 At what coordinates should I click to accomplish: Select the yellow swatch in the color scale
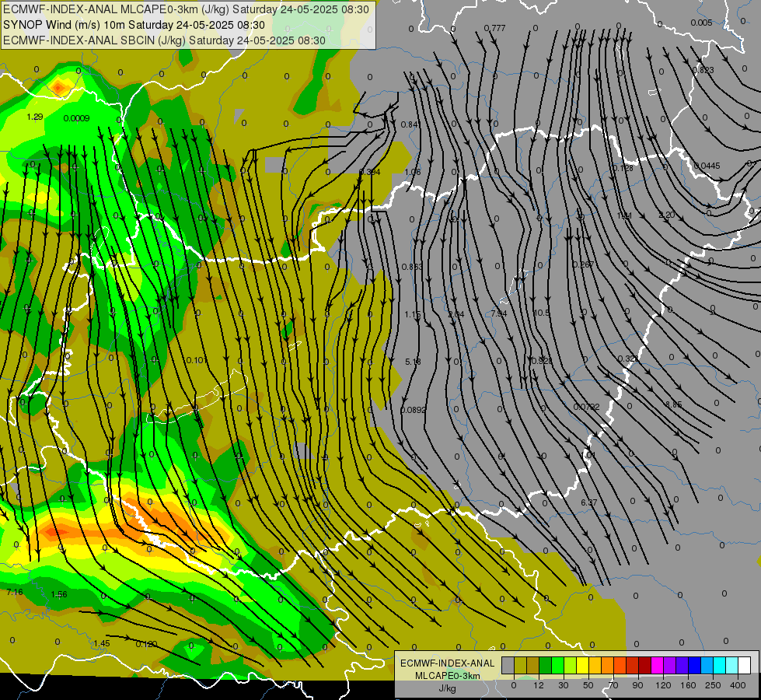click(583, 666)
